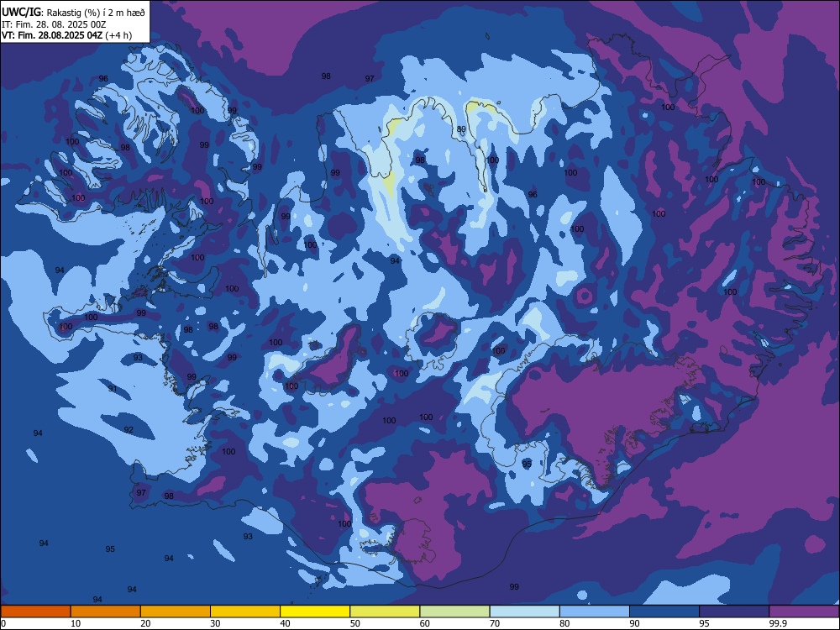Click the '91' humidity value on the map
Viewport: 840px width, 630px height.
[113, 388]
